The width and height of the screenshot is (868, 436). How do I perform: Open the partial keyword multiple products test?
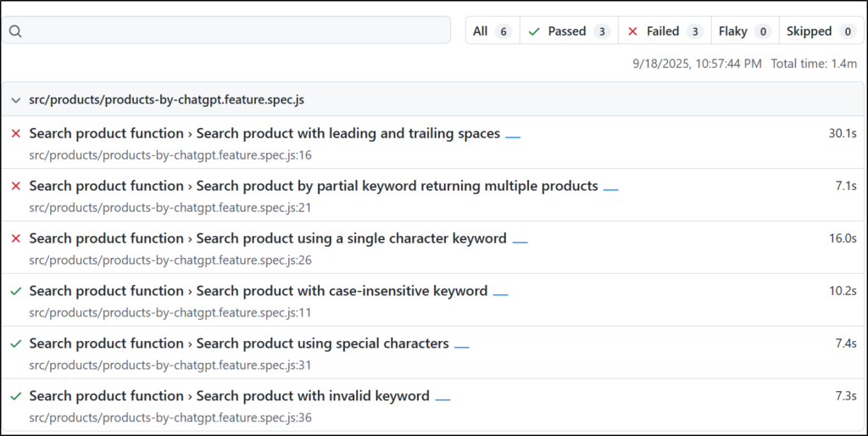[313, 186]
